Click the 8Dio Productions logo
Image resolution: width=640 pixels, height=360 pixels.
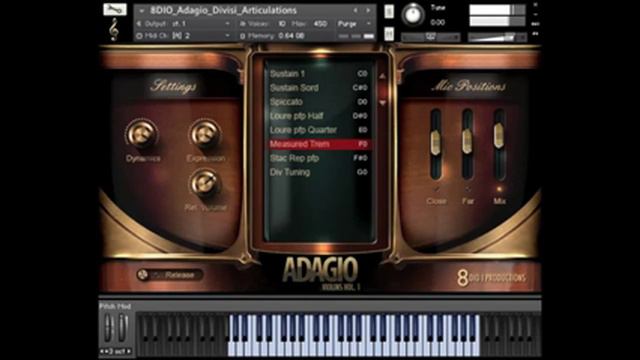pyautogui.click(x=491, y=278)
